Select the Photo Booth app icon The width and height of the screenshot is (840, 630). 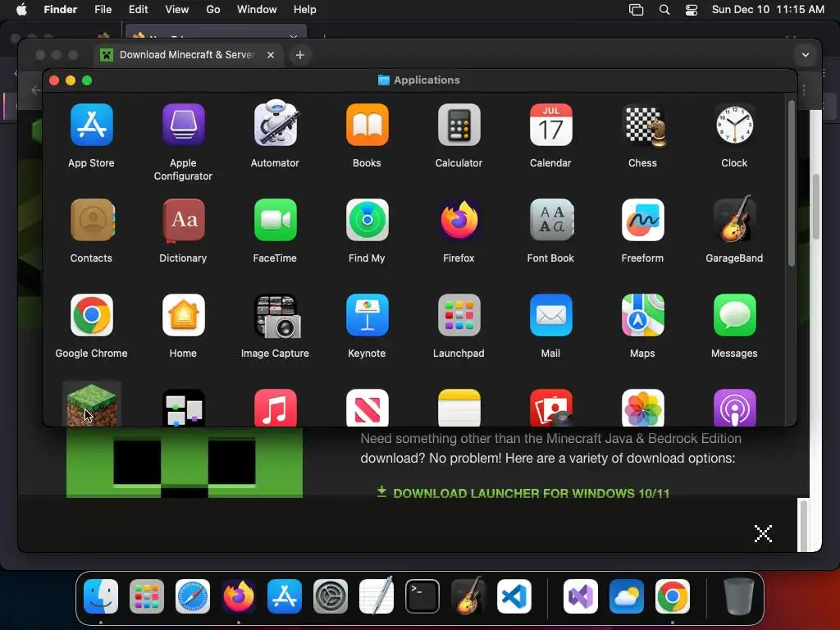[550, 408]
